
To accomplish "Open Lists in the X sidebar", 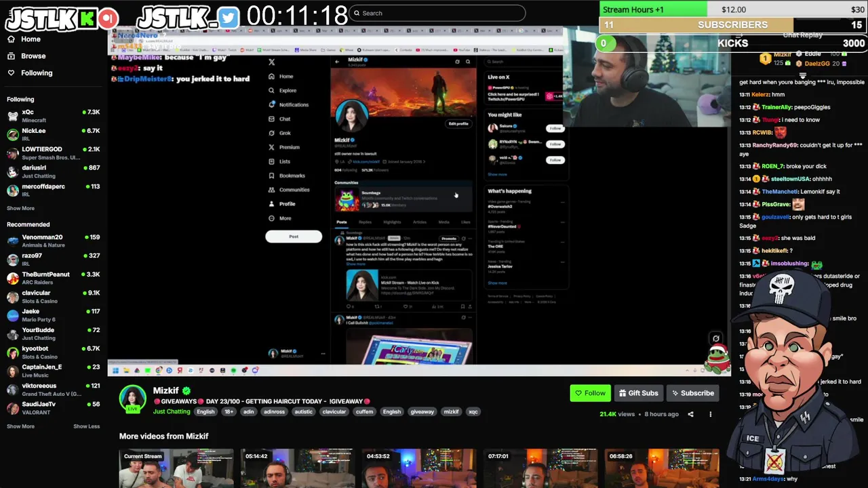I will [280, 161].
